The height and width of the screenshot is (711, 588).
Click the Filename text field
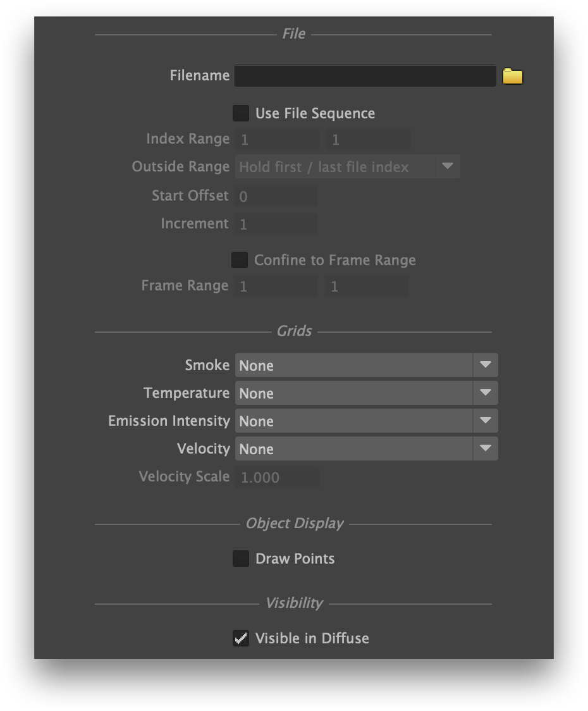pos(365,76)
